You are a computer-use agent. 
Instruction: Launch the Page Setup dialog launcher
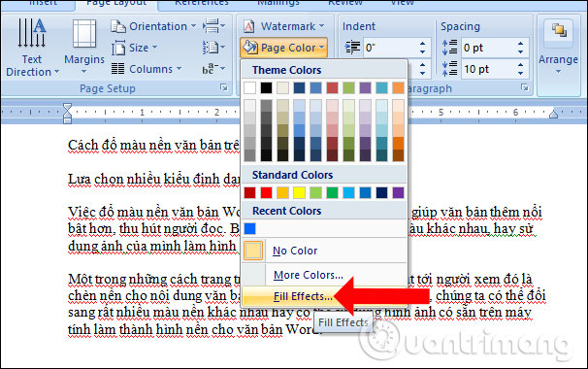click(x=224, y=87)
